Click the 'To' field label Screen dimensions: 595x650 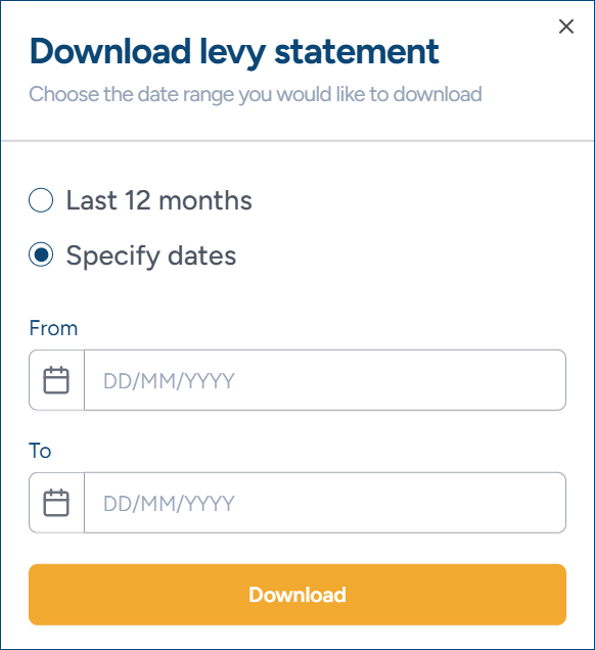pyautogui.click(x=40, y=451)
